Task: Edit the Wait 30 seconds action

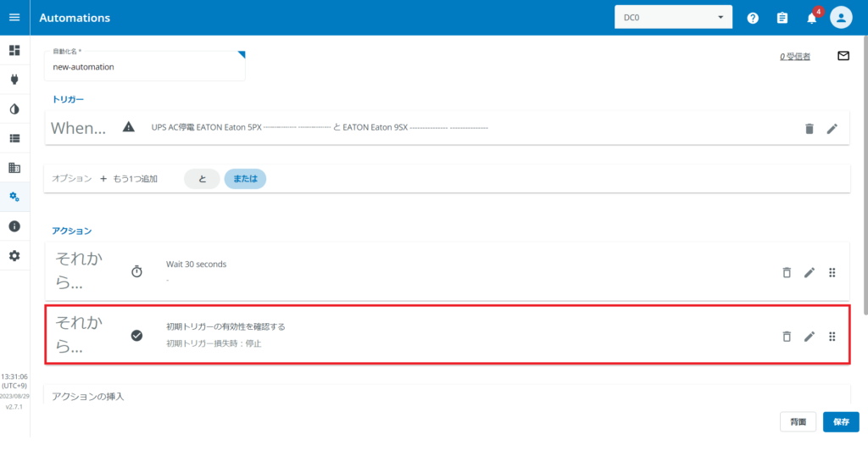Action: 810,272
